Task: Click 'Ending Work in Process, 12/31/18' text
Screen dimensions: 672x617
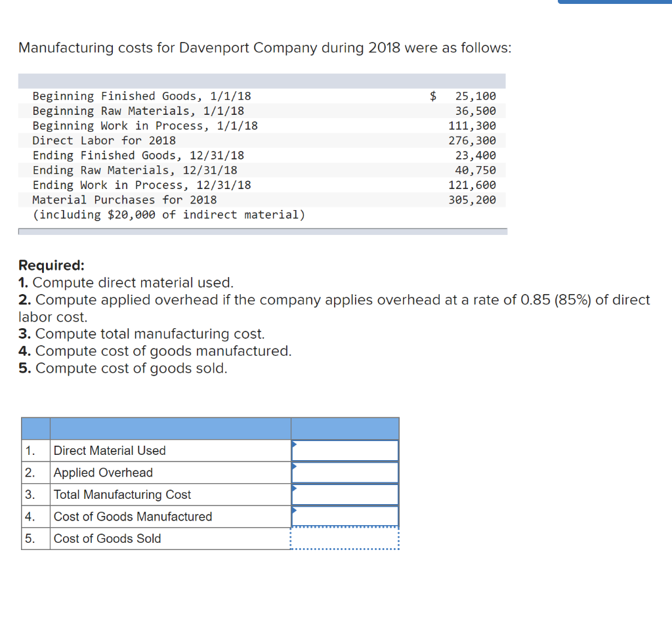Action: [142, 185]
